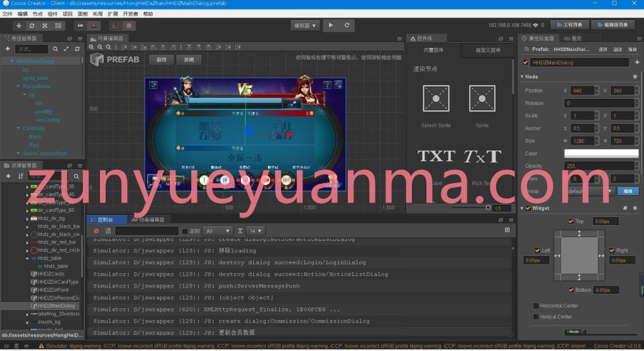Toggle the console regex (正则) checkbox
This screenshot has width=644, height=351.
pos(185,231)
